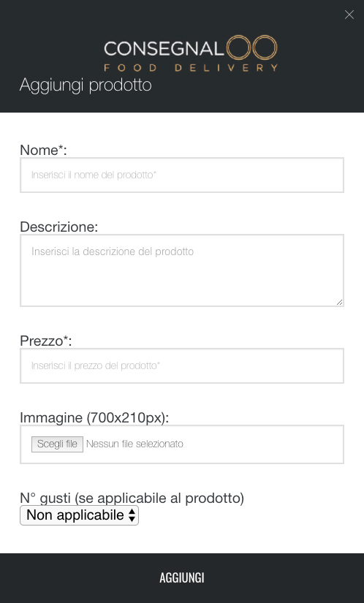Click the N° gusti label
Image resolution: width=364 pixels, height=603 pixels.
pyautogui.click(x=132, y=498)
